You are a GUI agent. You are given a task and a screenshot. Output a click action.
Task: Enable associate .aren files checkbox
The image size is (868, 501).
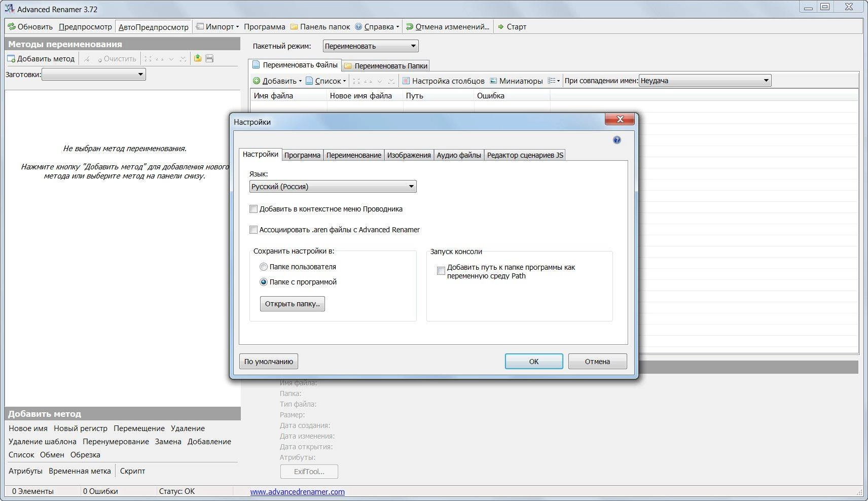coord(254,230)
